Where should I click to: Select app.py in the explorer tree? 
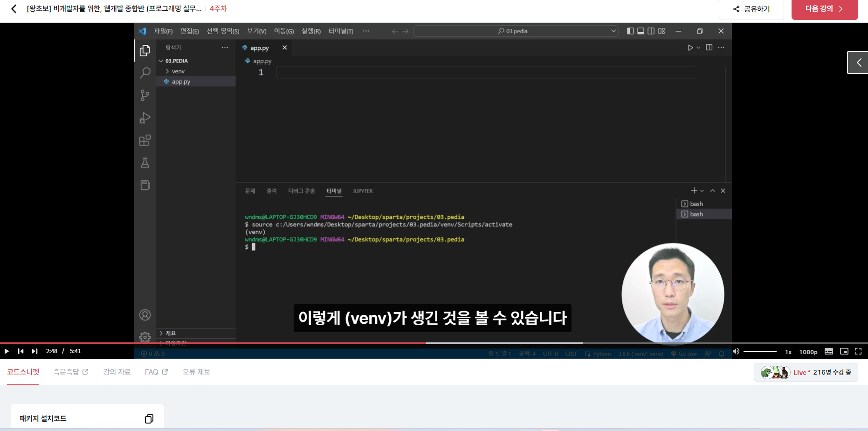coord(196,82)
